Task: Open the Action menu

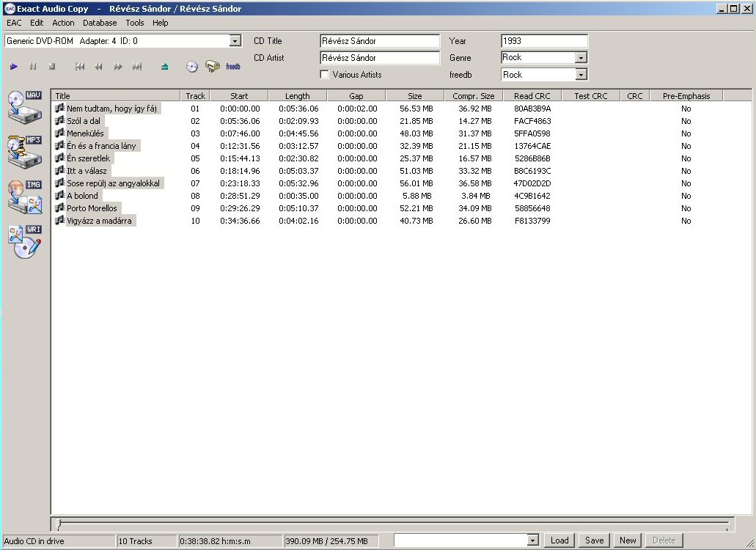Action: (x=64, y=23)
